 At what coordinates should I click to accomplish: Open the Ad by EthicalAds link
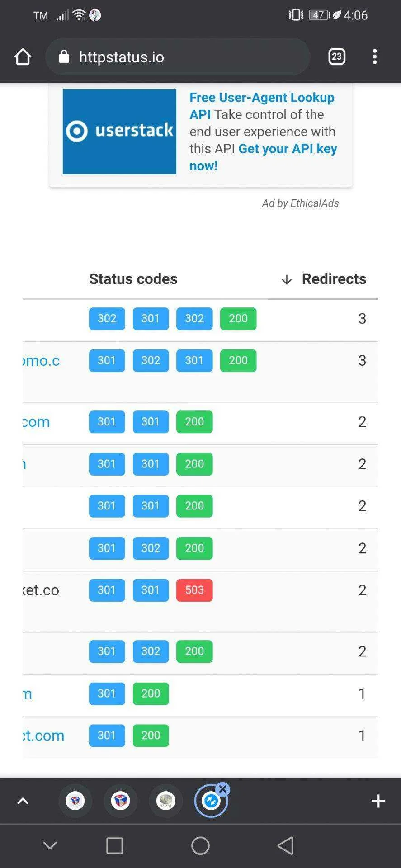pyautogui.click(x=300, y=203)
